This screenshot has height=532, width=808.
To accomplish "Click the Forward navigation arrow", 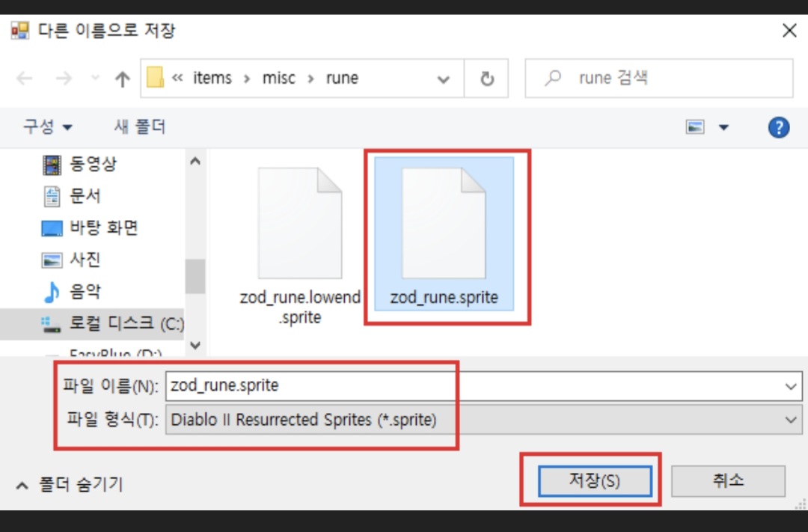I will click(63, 79).
